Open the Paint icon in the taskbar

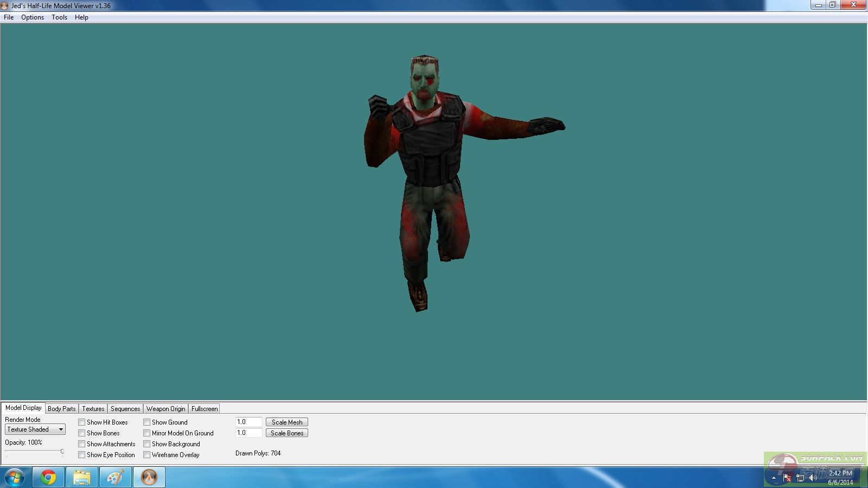(115, 477)
